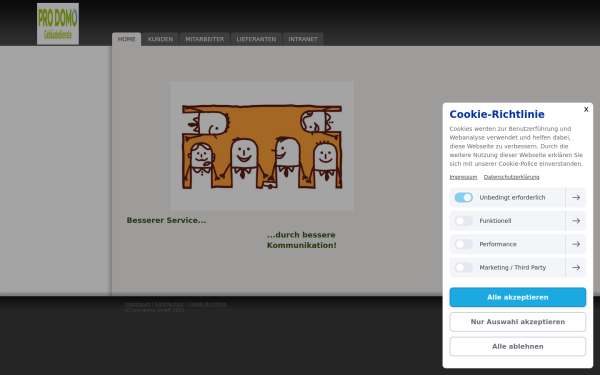The height and width of the screenshot is (375, 600).
Task: Click the Besserer Service... headline text
Action: coord(166,220)
